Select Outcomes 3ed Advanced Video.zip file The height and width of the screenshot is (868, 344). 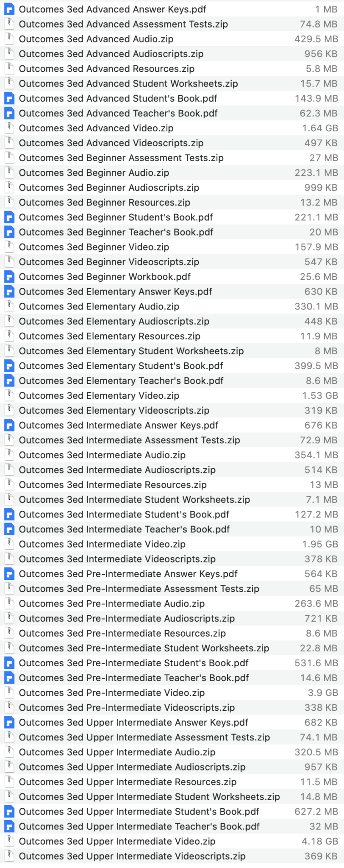[x=172, y=128]
